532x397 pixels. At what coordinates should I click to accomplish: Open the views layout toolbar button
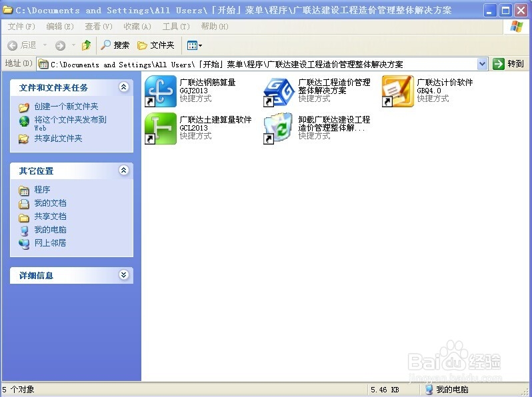[x=195, y=45]
